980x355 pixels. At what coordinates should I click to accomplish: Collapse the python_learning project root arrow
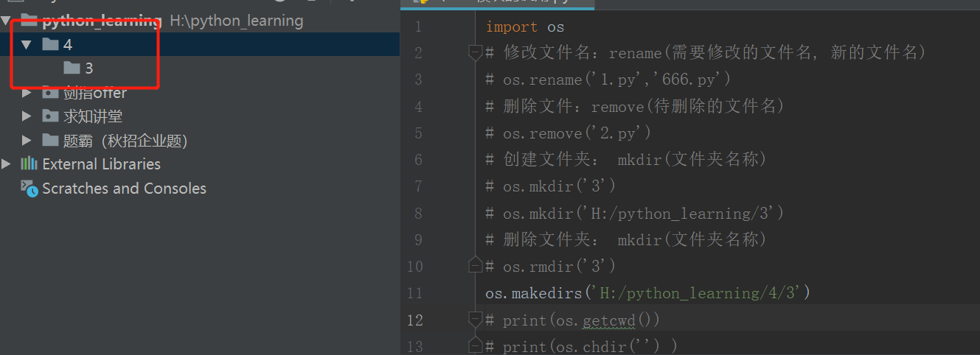pyautogui.click(x=6, y=21)
